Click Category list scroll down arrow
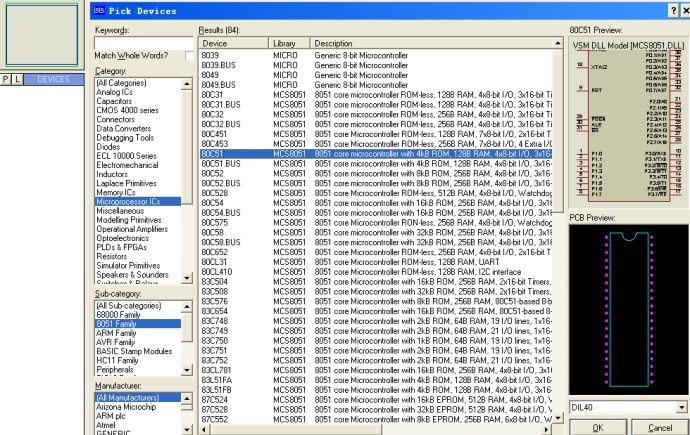The image size is (690, 435). pyautogui.click(x=187, y=278)
